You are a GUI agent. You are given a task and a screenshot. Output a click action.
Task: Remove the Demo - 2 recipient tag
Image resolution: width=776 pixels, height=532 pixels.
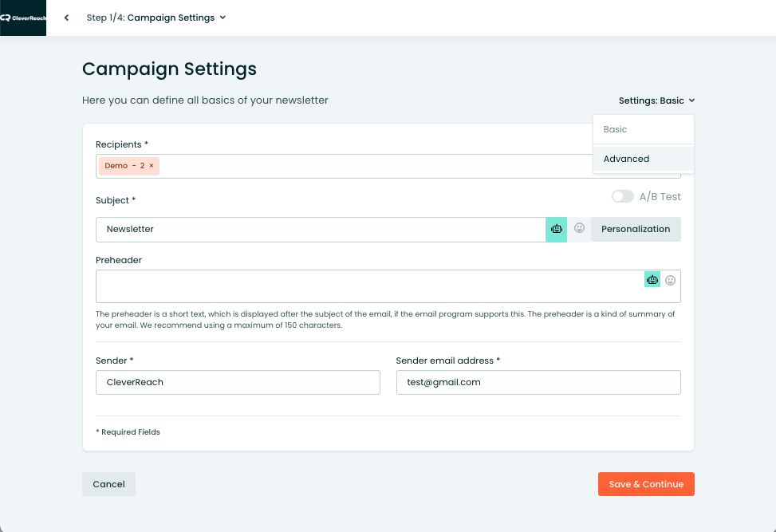(x=152, y=166)
